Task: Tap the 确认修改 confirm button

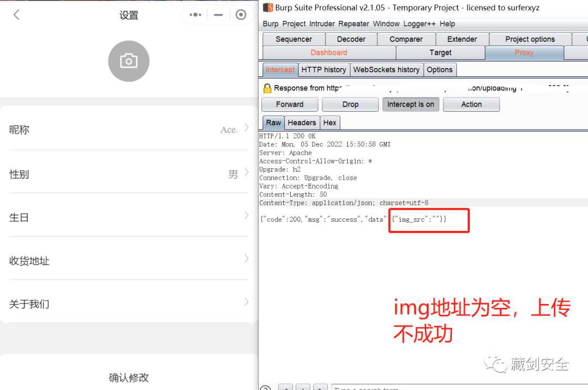Action: [128, 377]
